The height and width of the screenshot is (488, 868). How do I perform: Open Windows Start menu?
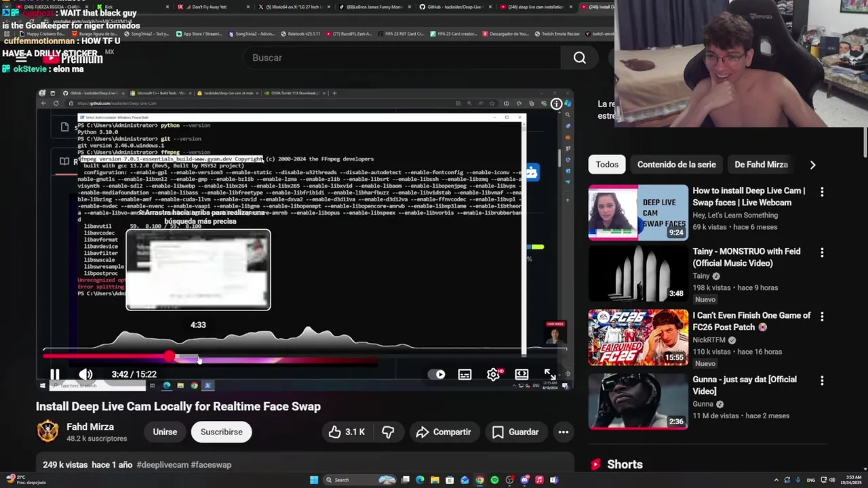point(314,480)
